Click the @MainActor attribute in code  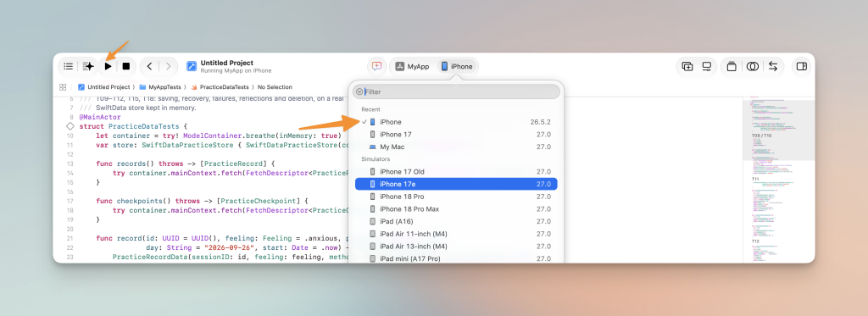coord(100,117)
